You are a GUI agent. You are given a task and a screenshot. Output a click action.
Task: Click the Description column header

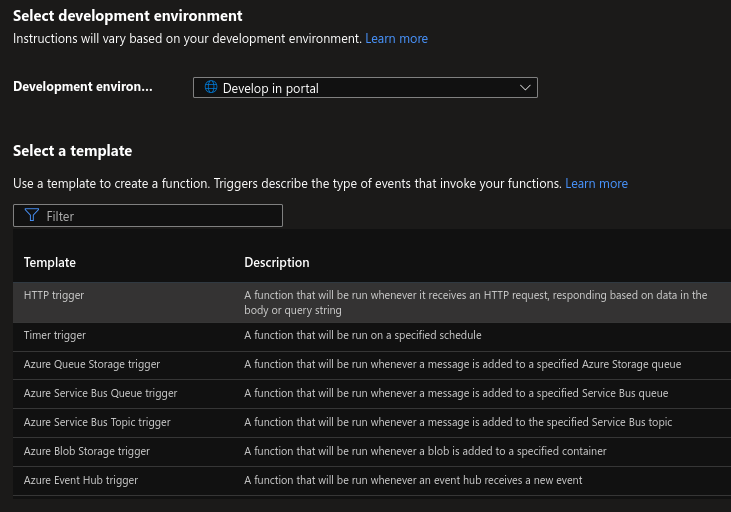click(277, 263)
